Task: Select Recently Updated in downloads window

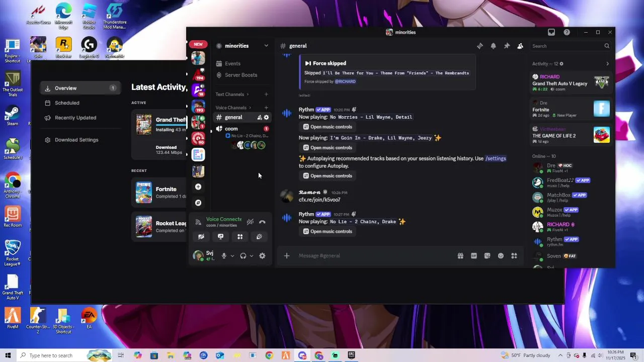Action: click(80, 118)
